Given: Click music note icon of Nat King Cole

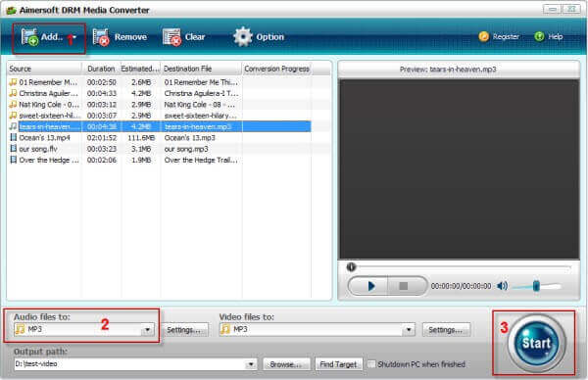Looking at the screenshot, I should tap(13, 104).
